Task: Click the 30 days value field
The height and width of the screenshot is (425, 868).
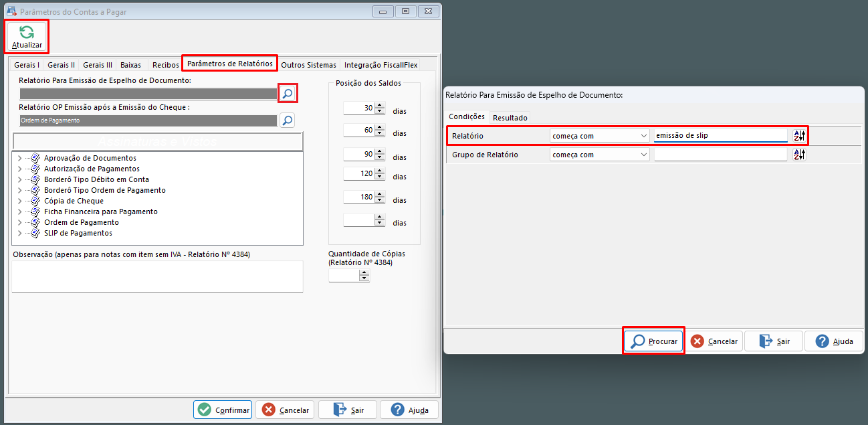Action: coord(359,108)
